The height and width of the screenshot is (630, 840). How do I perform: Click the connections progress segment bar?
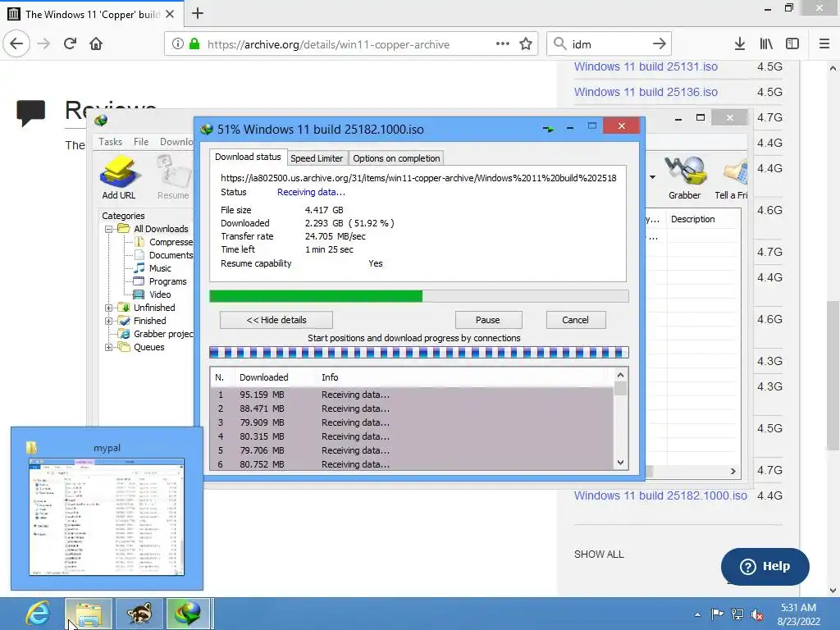pos(419,353)
